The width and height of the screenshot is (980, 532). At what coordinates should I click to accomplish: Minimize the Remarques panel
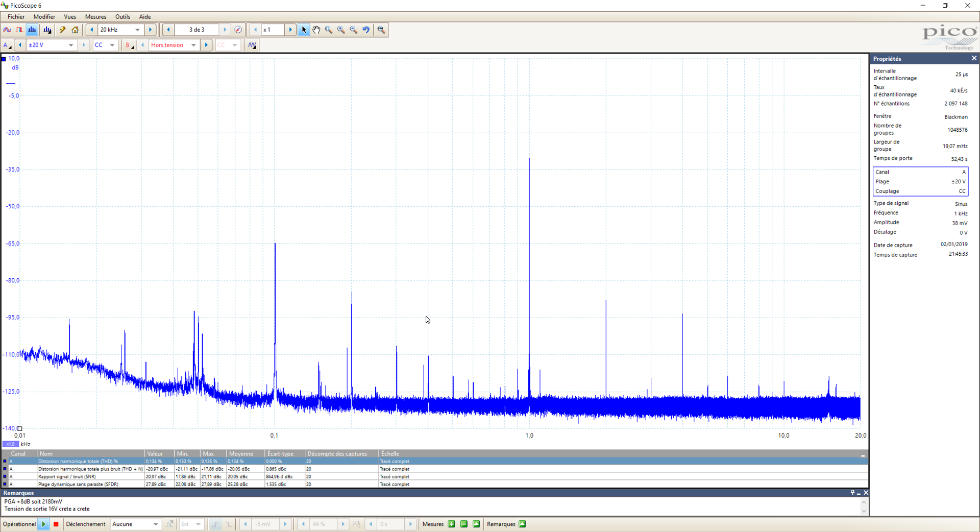coord(859,493)
